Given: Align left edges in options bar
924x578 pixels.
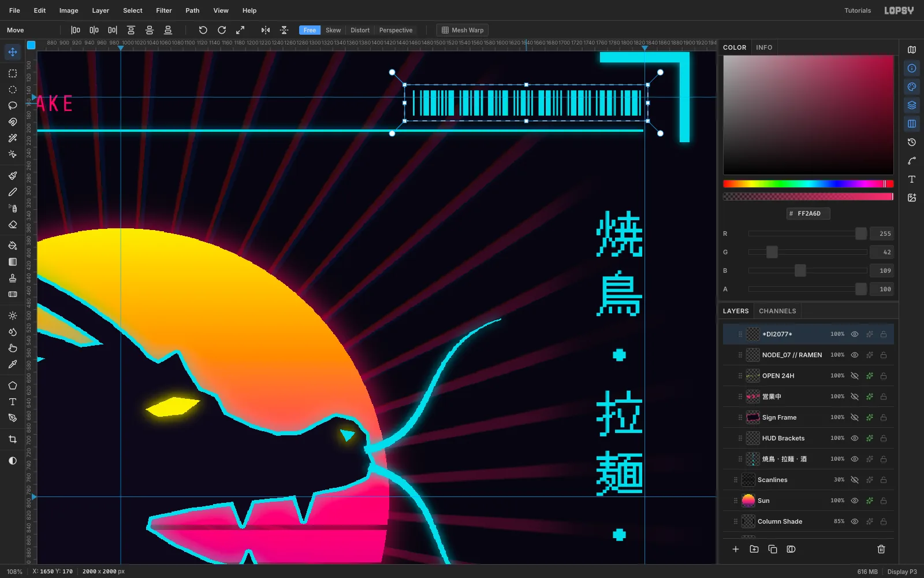Looking at the screenshot, I should click(76, 30).
